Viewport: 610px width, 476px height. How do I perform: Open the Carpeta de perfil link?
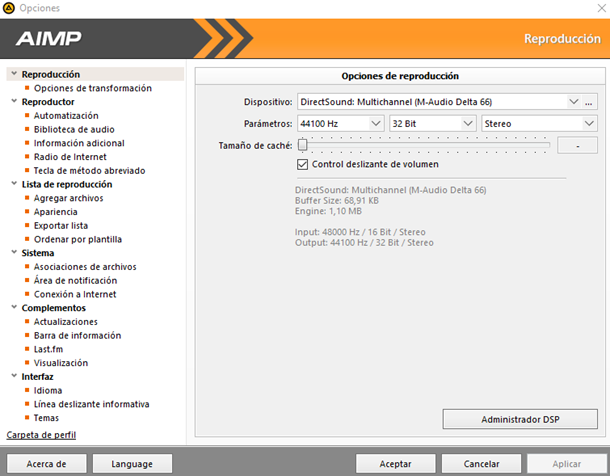(x=41, y=435)
